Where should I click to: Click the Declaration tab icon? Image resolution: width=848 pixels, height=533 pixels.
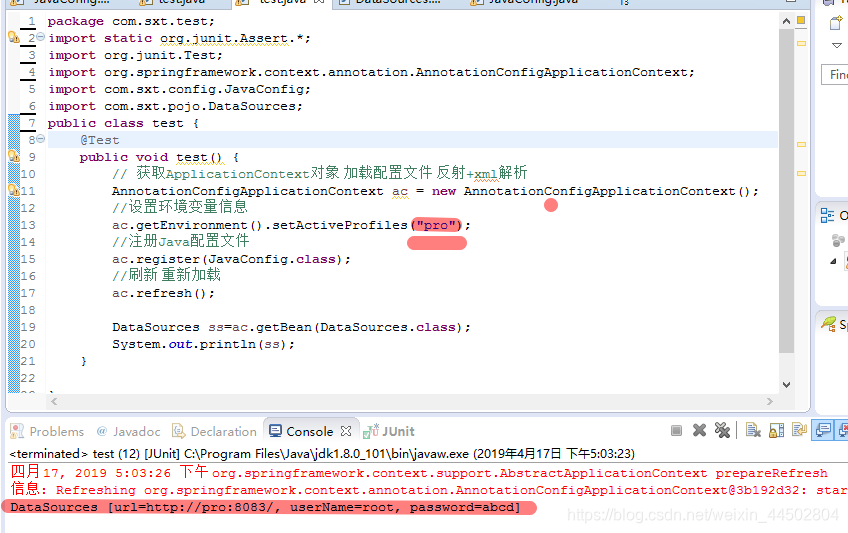(x=178, y=431)
